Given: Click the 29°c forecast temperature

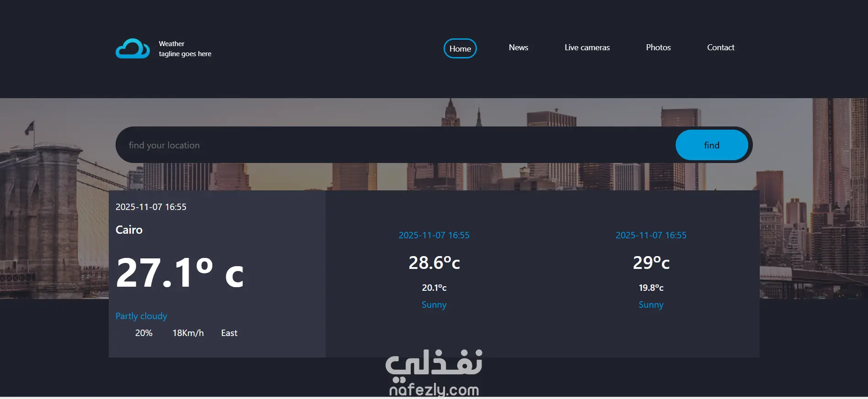Looking at the screenshot, I should click(x=651, y=262).
